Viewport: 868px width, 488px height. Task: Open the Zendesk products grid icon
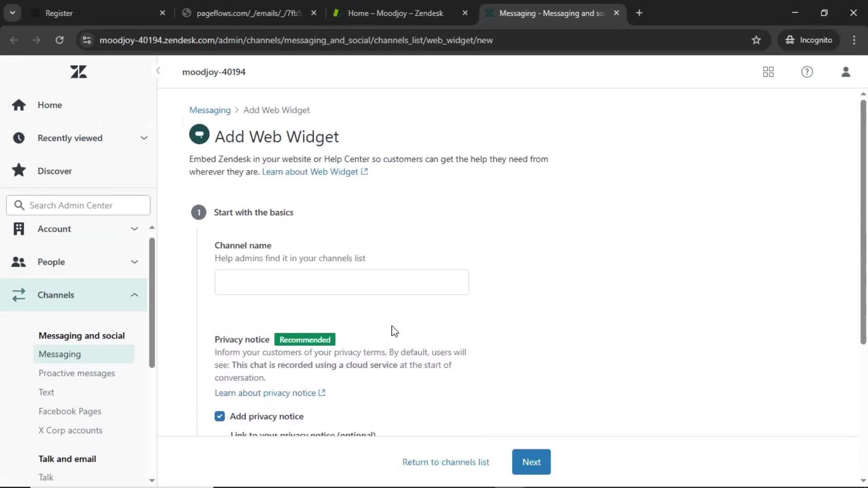[x=768, y=72]
